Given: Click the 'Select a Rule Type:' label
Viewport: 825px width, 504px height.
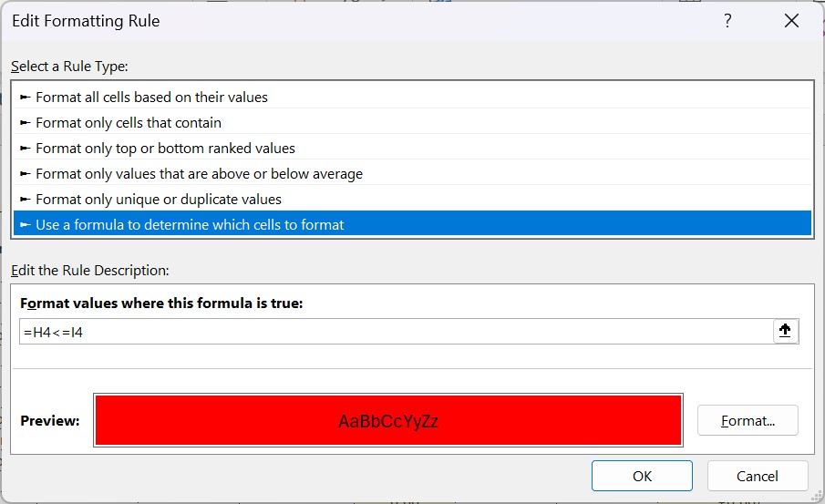Looking at the screenshot, I should [69, 67].
